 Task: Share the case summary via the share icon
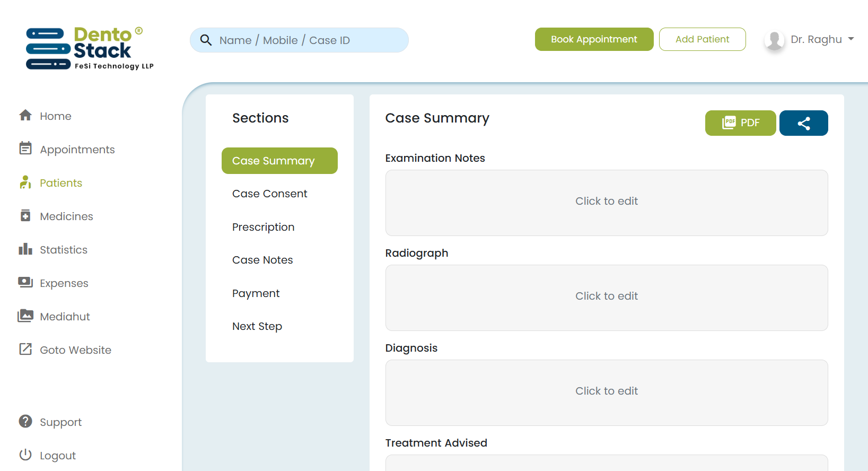coord(803,123)
